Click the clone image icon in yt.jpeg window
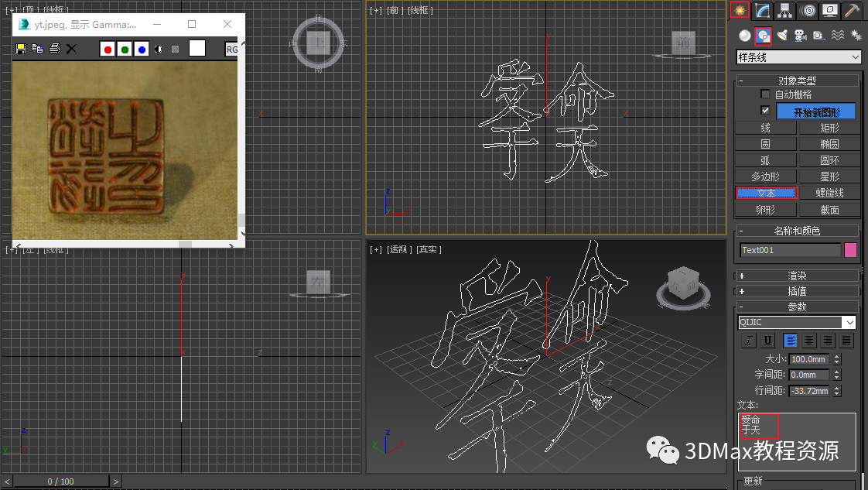 38,49
